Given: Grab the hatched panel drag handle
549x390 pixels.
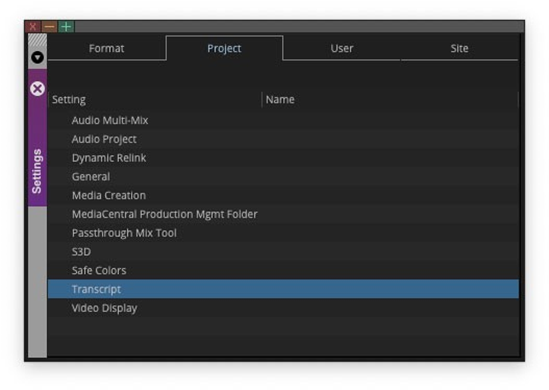Looking at the screenshot, I should [37, 41].
